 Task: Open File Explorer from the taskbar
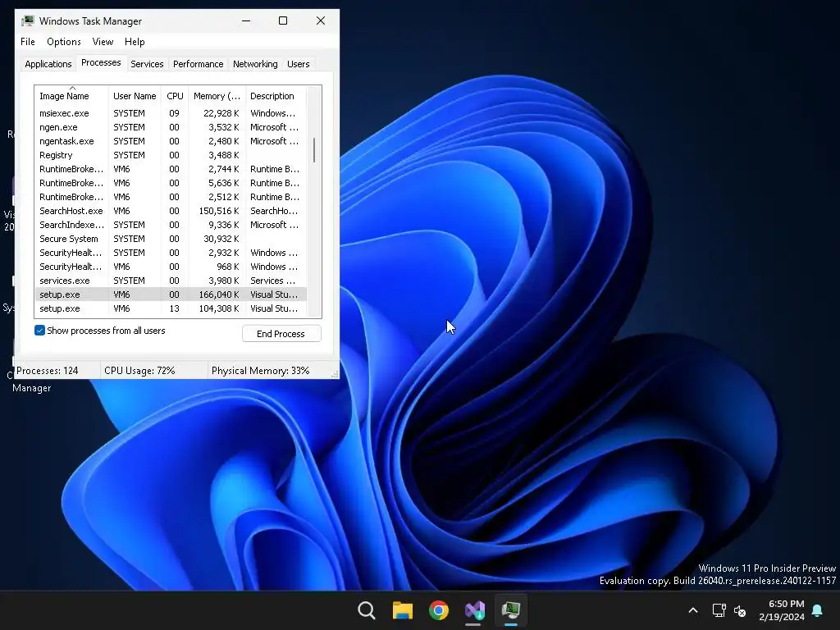pyautogui.click(x=402, y=610)
